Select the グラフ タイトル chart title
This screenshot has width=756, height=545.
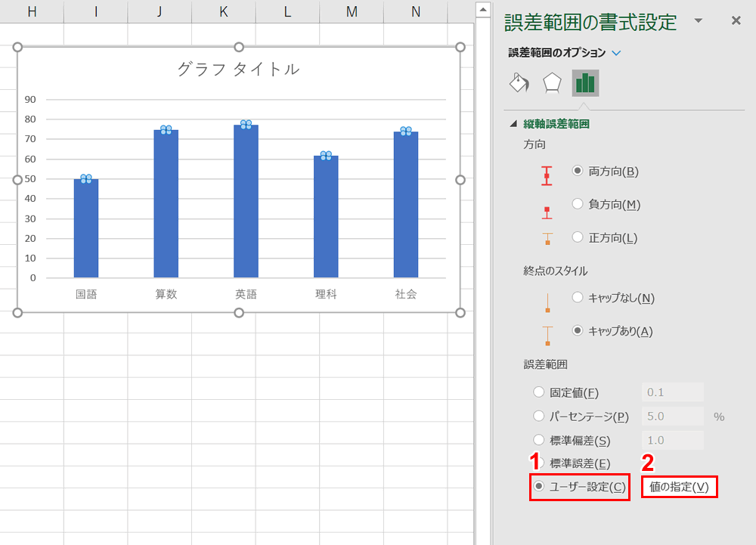[239, 68]
